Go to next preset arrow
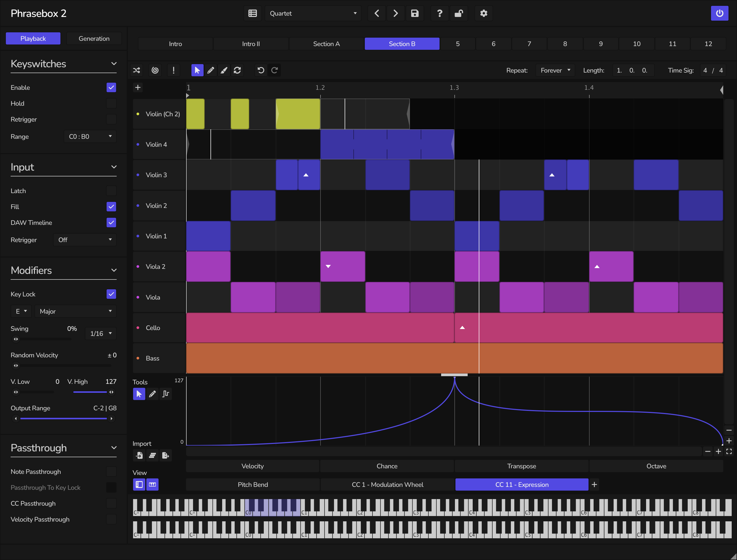Image resolution: width=737 pixels, height=560 pixels. coord(396,13)
